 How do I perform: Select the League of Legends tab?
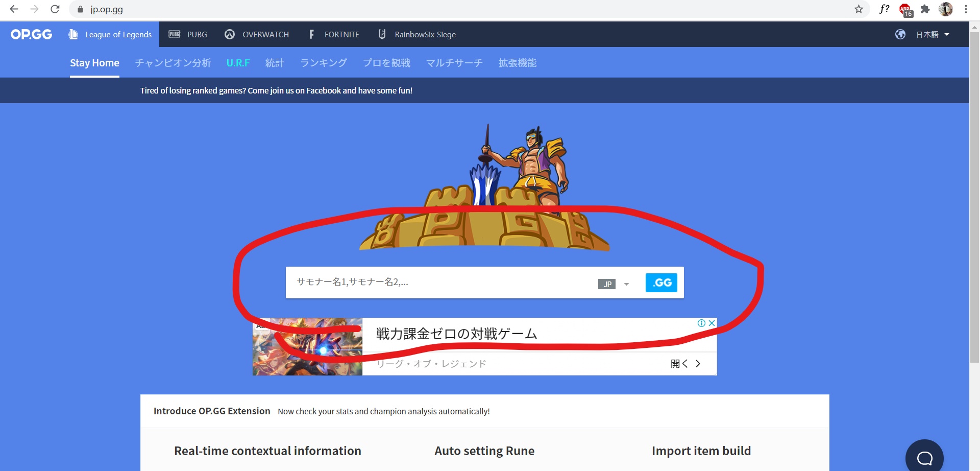click(110, 34)
